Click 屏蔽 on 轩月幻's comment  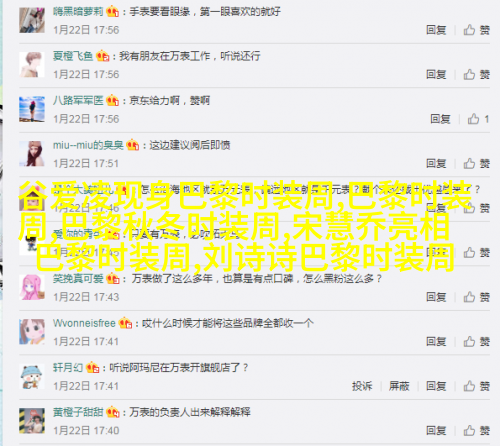pos(399,386)
